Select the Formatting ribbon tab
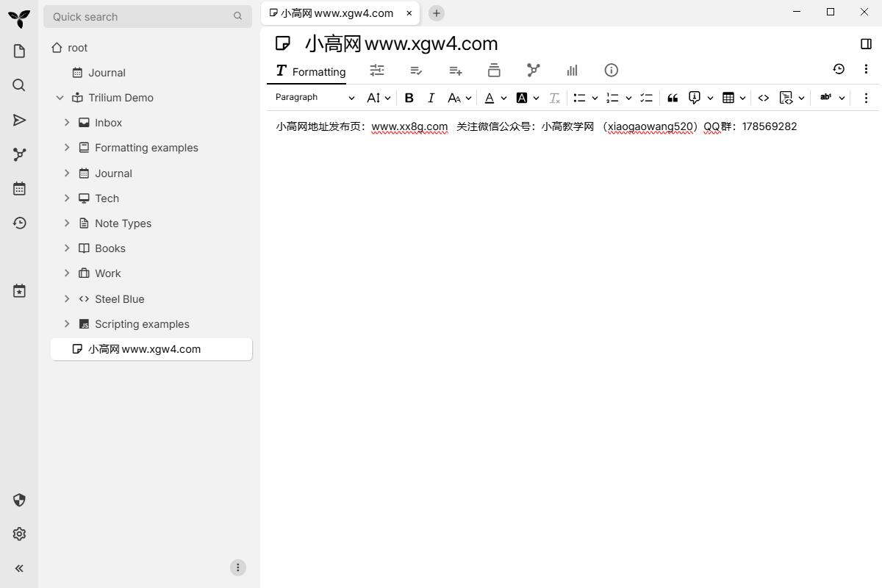Viewport: 882px width, 588px height. pos(310,71)
